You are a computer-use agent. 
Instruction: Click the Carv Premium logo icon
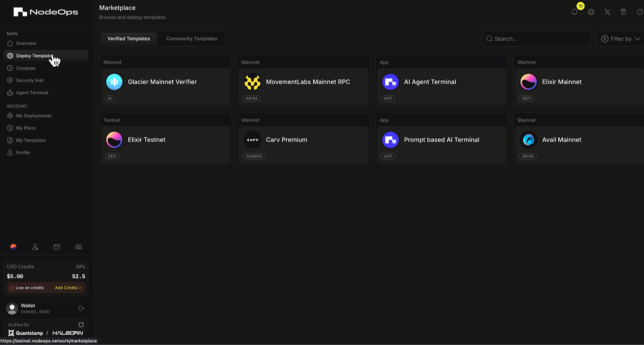[252, 140]
